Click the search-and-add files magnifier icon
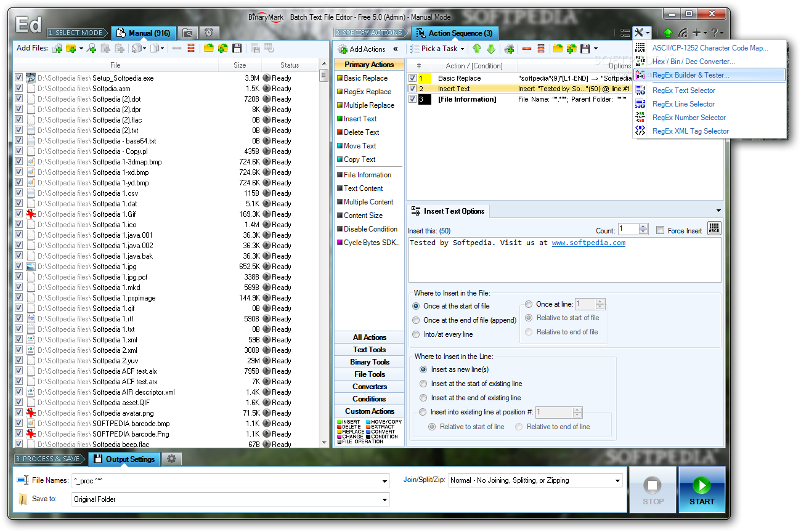The width and height of the screenshot is (801, 532). (92, 48)
